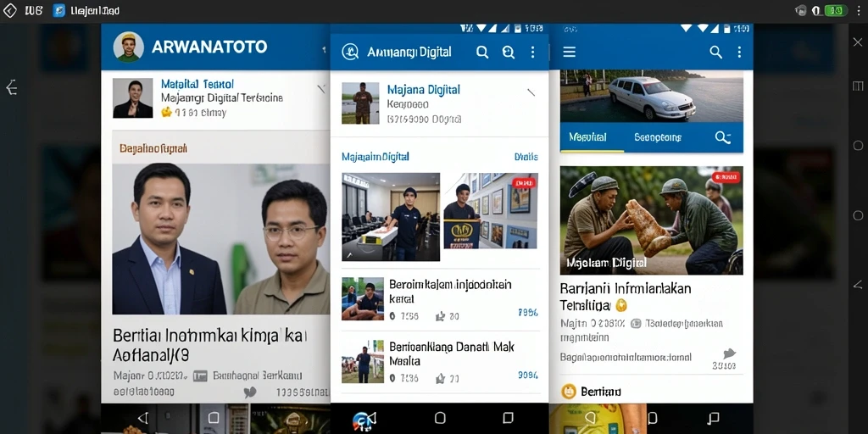868x434 pixels.
Task: Collapse the Majana Digital card chevron
Action: coord(531,93)
